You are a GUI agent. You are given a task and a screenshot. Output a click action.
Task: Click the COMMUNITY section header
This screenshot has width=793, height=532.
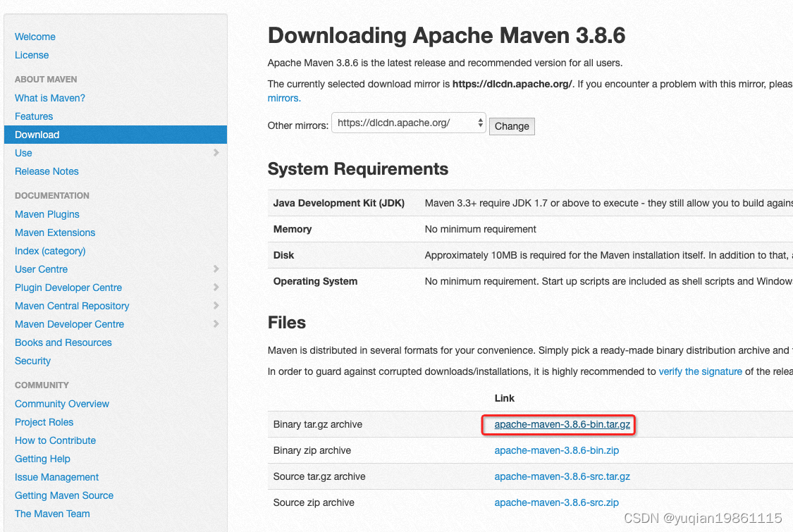[x=42, y=385]
